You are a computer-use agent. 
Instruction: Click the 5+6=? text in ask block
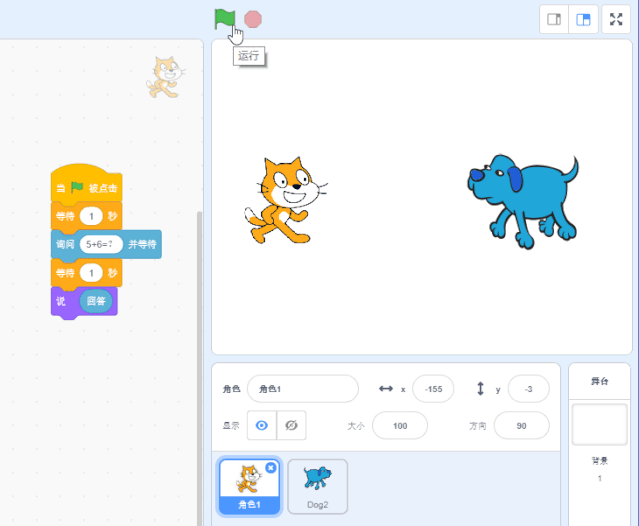tap(100, 243)
